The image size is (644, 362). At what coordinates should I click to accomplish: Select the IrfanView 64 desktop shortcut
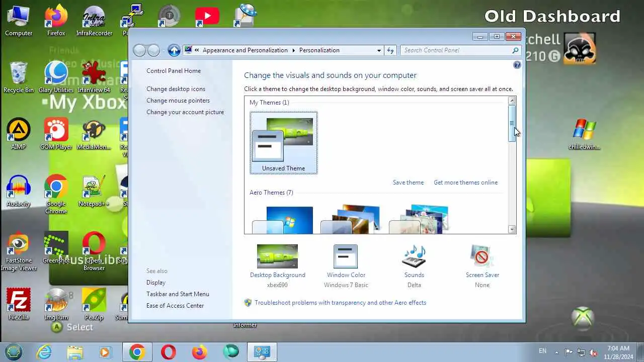(x=94, y=78)
